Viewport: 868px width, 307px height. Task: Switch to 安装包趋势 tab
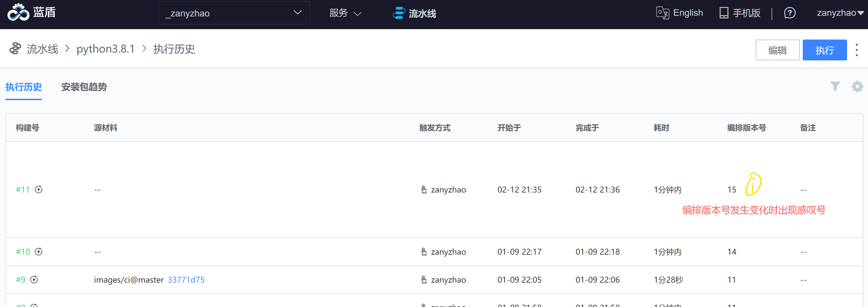(x=84, y=87)
